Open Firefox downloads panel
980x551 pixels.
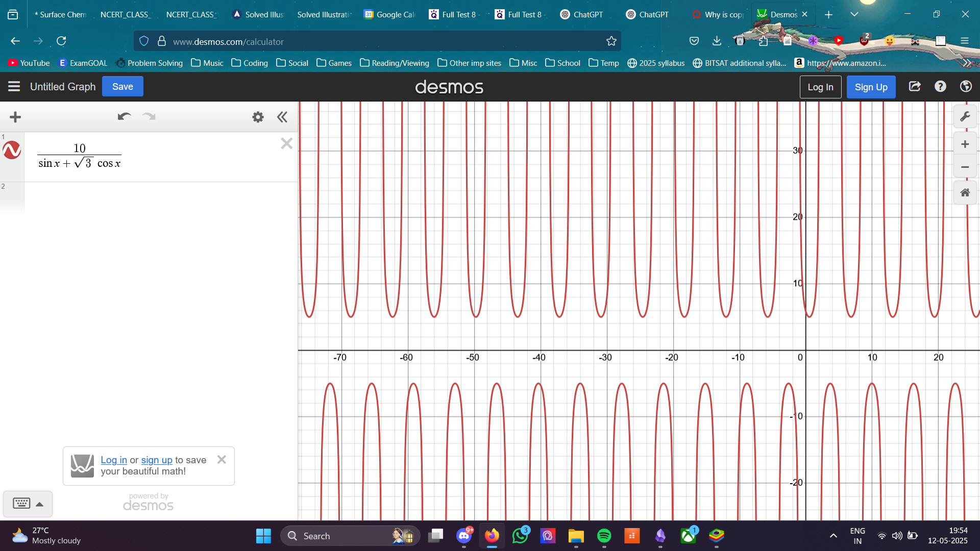tap(717, 41)
